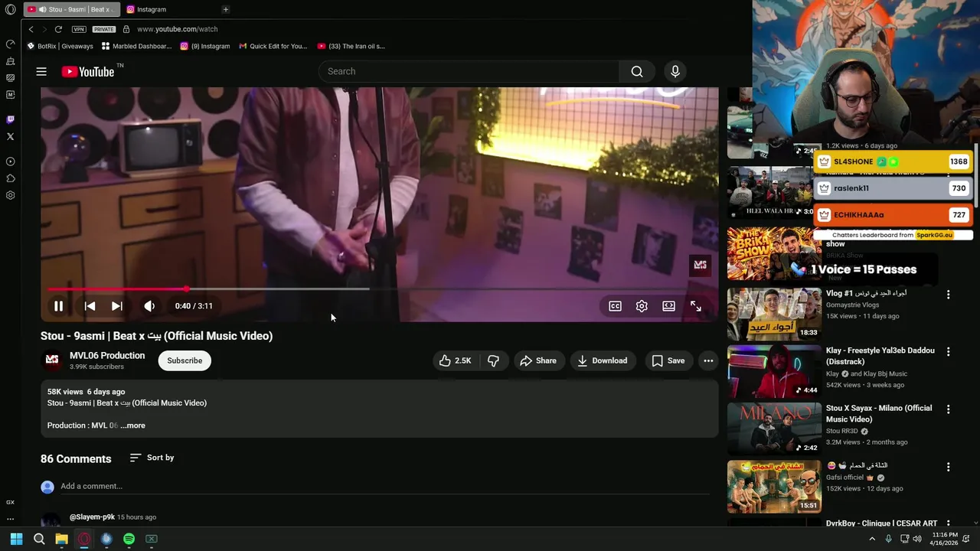Switch to theater mode
This screenshot has width=980, height=551.
tap(668, 306)
